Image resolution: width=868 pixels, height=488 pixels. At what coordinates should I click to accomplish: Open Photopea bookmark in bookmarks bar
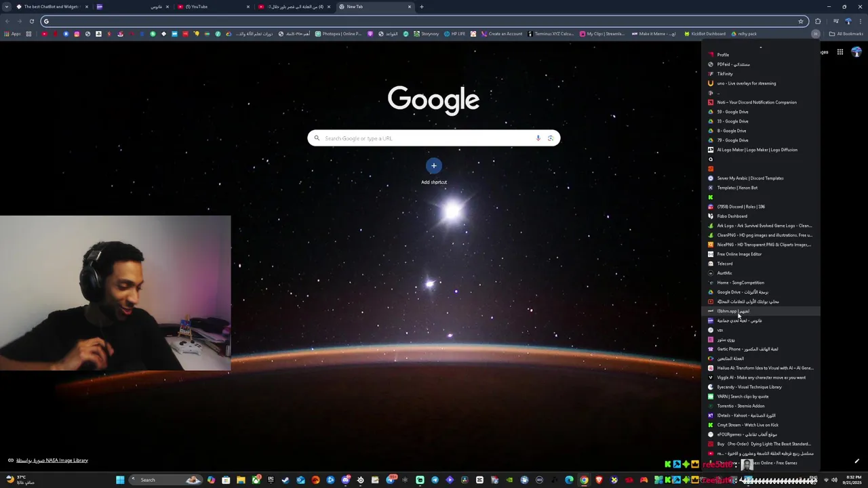(x=338, y=33)
